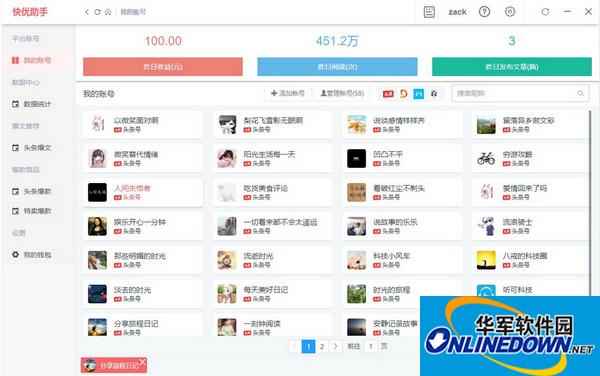The image size is (600, 376).
Task: Filter accounts by the paw-print platform icon
Action: tap(434, 94)
